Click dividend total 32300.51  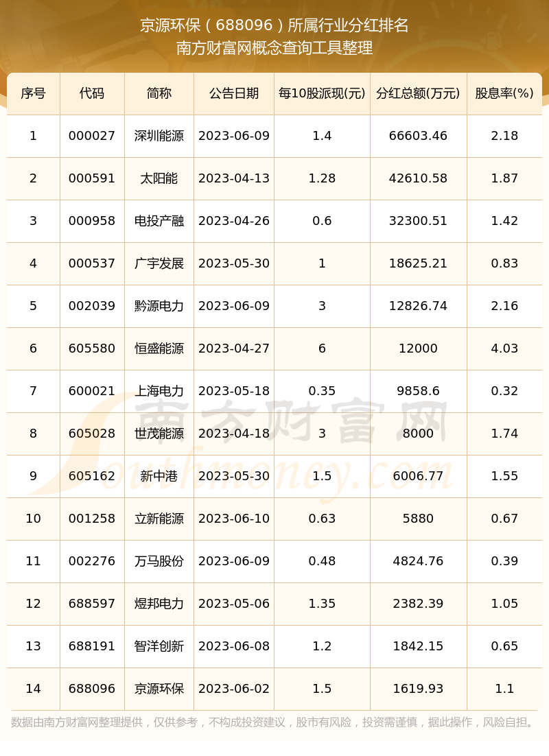[x=418, y=221]
